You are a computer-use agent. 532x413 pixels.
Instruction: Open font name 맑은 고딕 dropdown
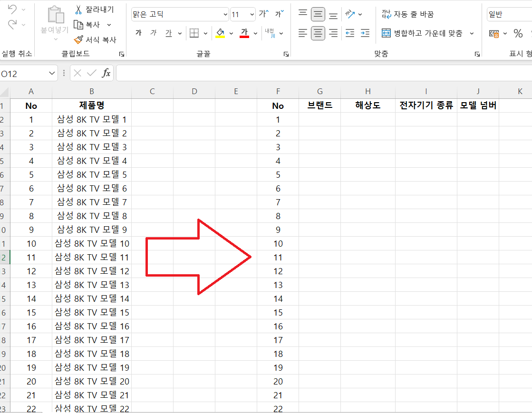225,14
